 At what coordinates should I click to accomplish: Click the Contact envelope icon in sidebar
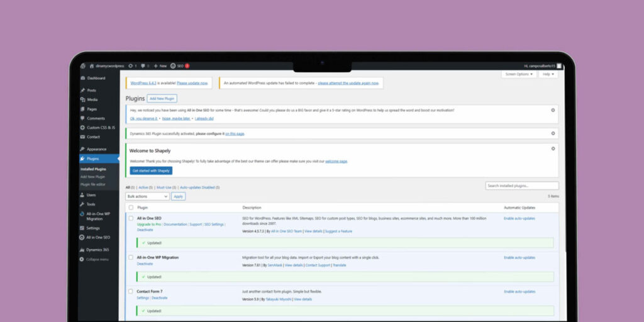click(83, 136)
